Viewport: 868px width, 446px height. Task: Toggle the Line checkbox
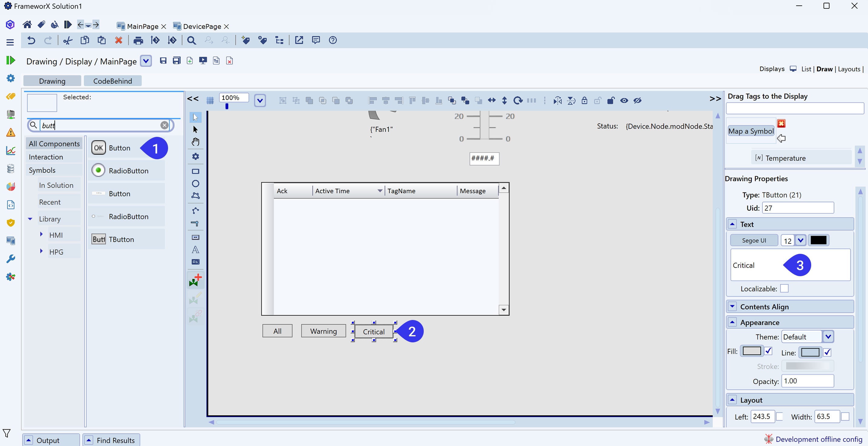point(827,352)
